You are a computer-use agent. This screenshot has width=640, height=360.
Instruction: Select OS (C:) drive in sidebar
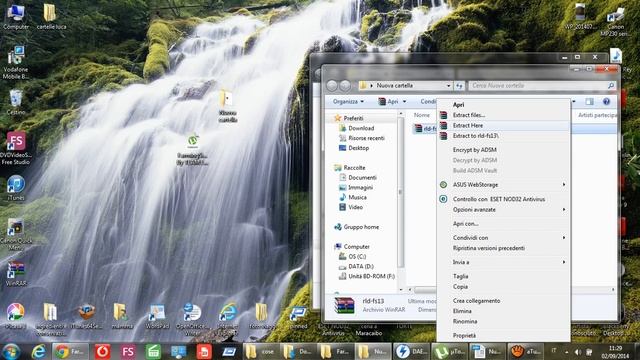coord(353,256)
